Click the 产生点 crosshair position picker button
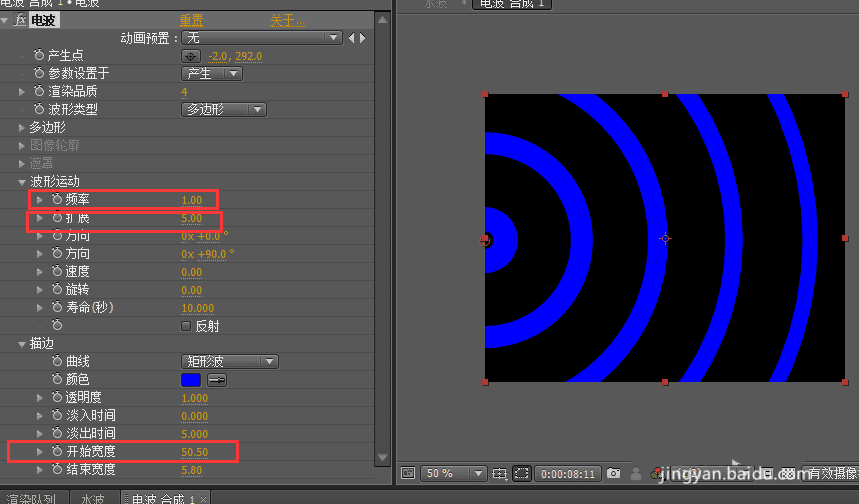Image resolution: width=859 pixels, height=504 pixels. point(191,56)
